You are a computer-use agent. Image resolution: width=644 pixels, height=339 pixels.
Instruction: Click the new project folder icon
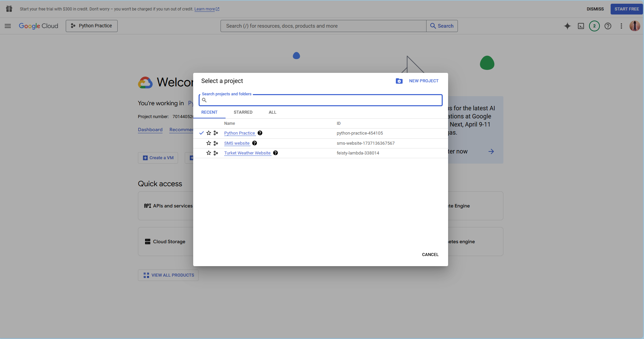pos(399,81)
